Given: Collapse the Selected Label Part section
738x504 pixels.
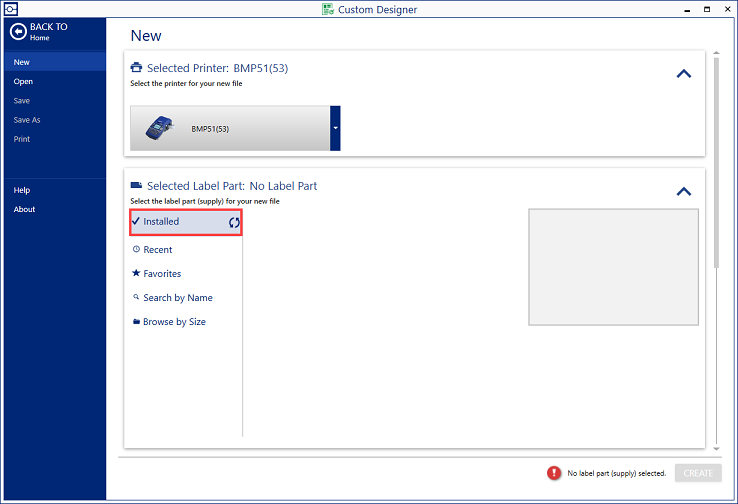Looking at the screenshot, I should click(684, 191).
